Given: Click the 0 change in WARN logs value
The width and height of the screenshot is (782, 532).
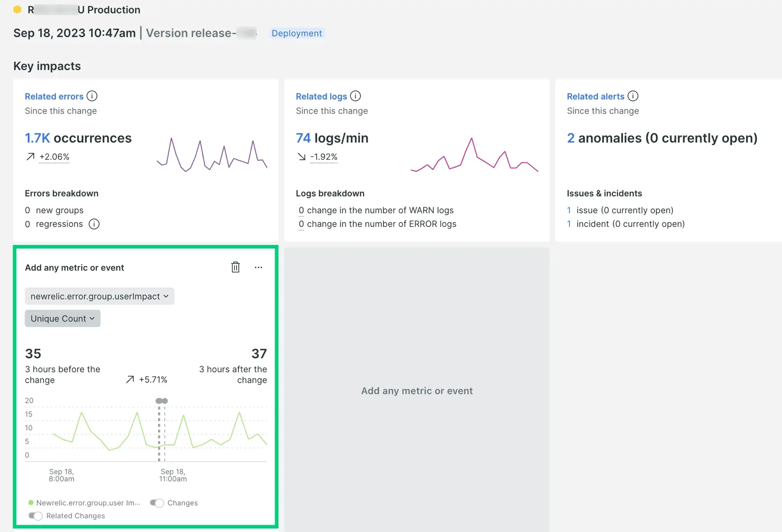Looking at the screenshot, I should click(x=301, y=210).
